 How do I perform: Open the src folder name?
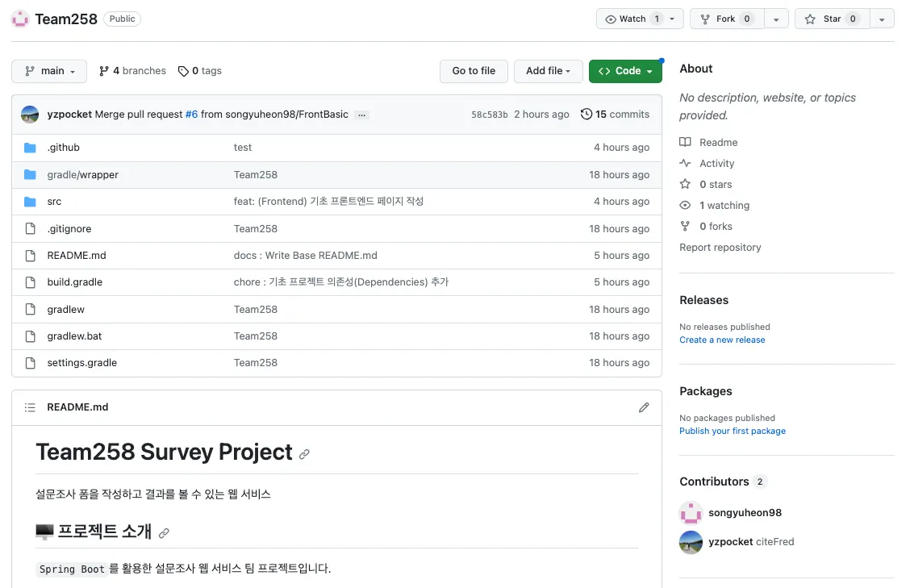tap(54, 202)
